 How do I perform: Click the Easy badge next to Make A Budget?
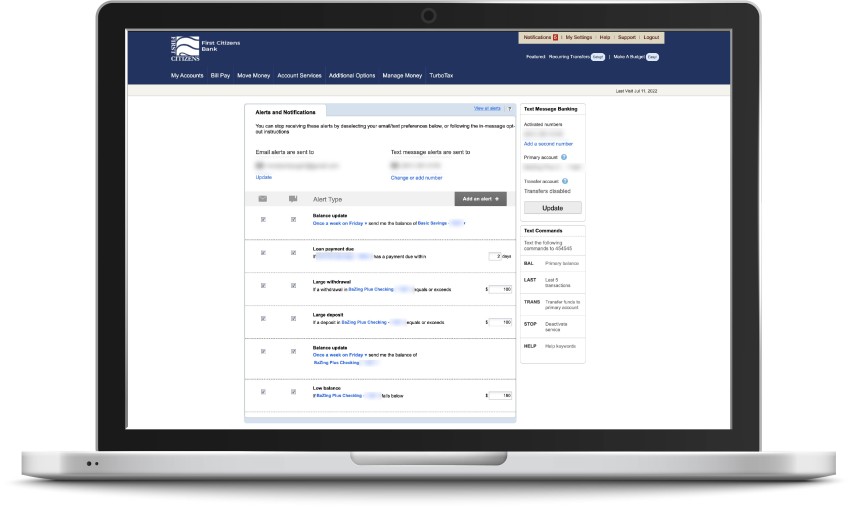[652, 57]
